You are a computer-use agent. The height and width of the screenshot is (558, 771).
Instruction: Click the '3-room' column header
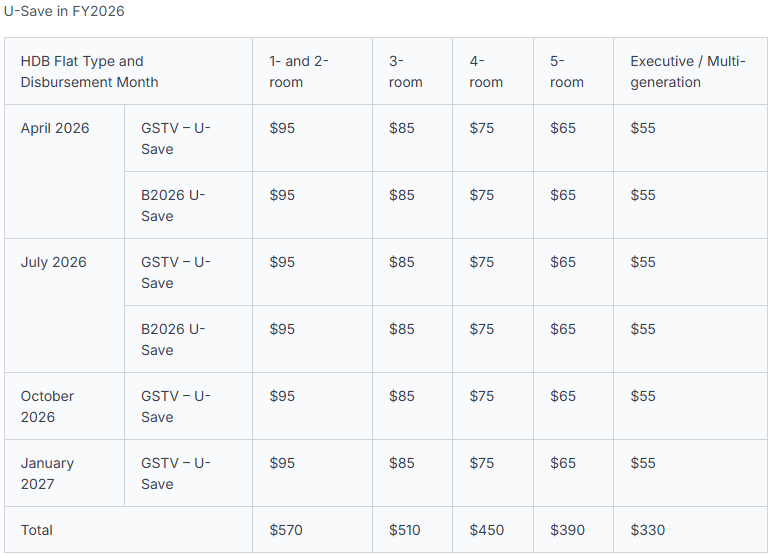pyautogui.click(x=405, y=71)
